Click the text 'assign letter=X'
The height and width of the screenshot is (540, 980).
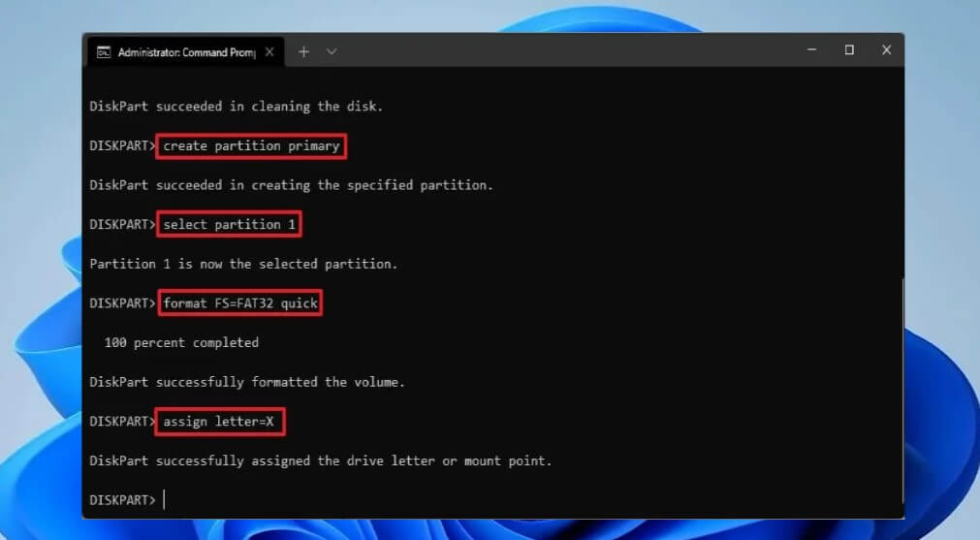[x=219, y=422]
